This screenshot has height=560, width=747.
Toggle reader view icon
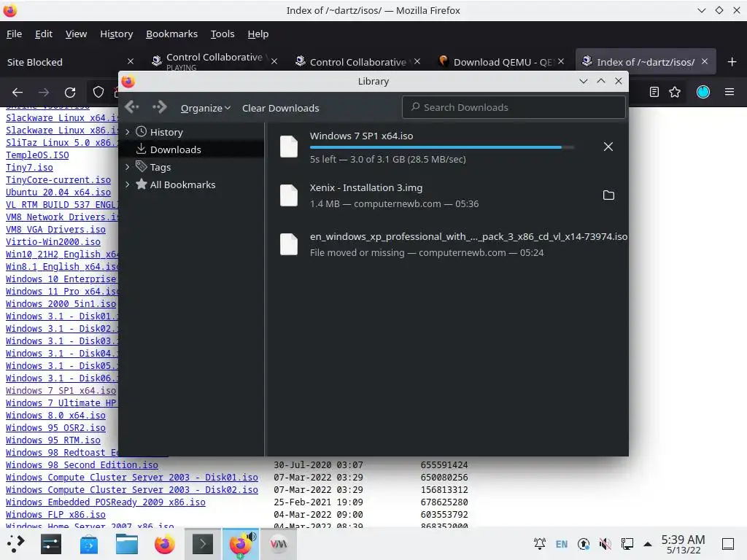(654, 92)
